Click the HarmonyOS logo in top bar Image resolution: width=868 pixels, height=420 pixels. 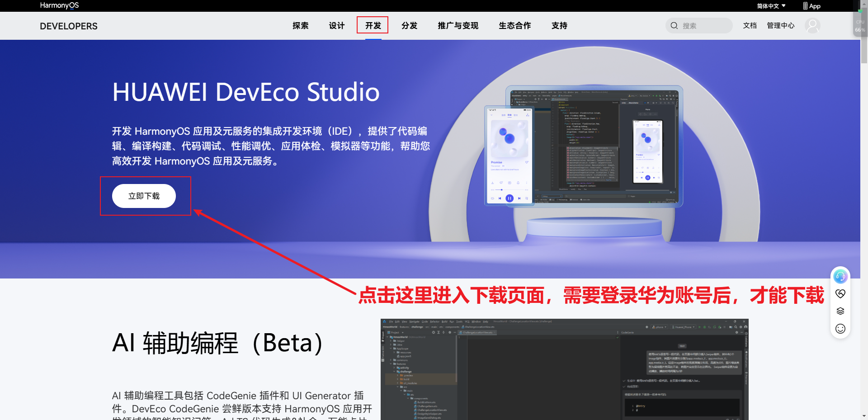point(59,5)
